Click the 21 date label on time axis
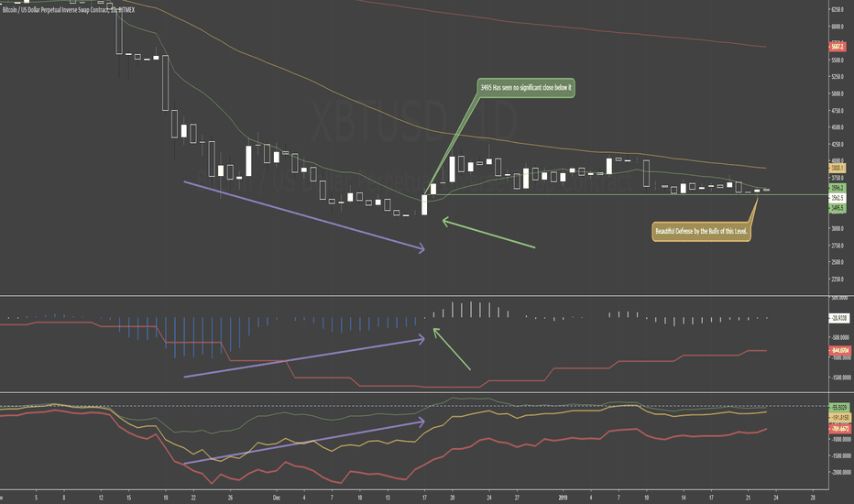The image size is (854, 504). click(748, 498)
